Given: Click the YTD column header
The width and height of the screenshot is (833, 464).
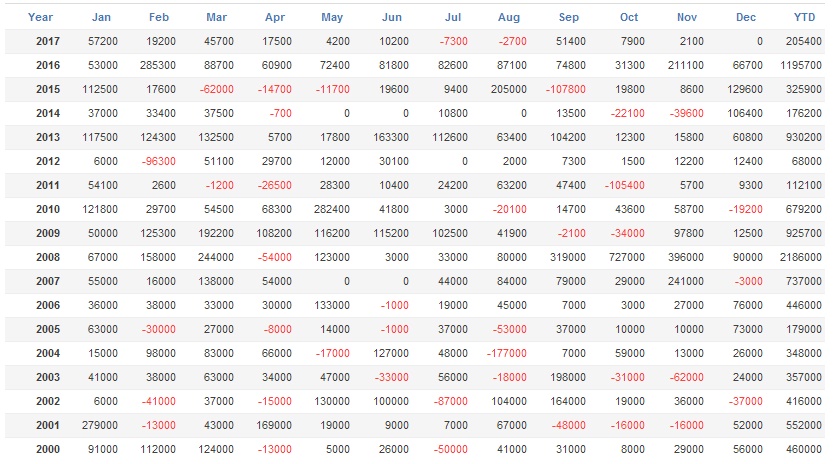Looking at the screenshot, I should pos(804,17).
